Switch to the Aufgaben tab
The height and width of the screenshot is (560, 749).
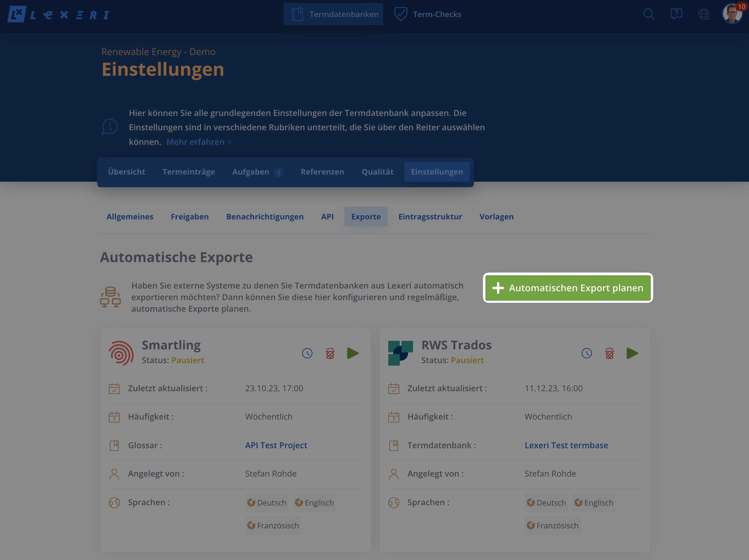(257, 172)
